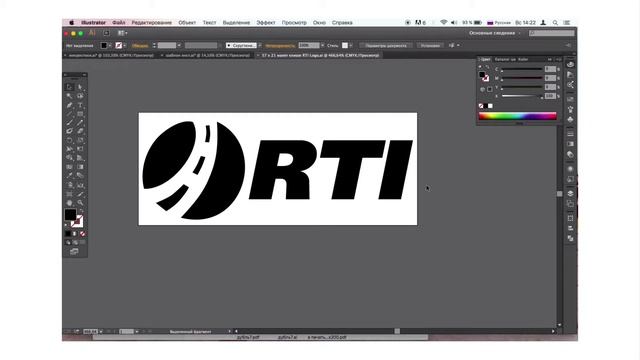
Task: Select the Eraser tool
Action: click(x=80, y=131)
